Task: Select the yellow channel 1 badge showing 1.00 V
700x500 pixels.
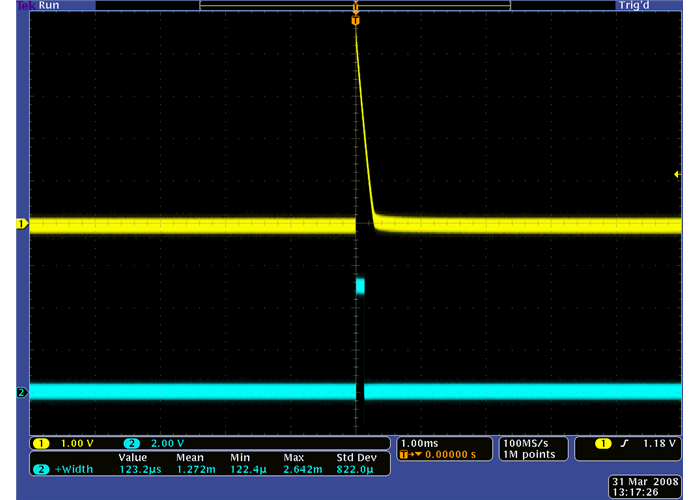Action: [42, 443]
